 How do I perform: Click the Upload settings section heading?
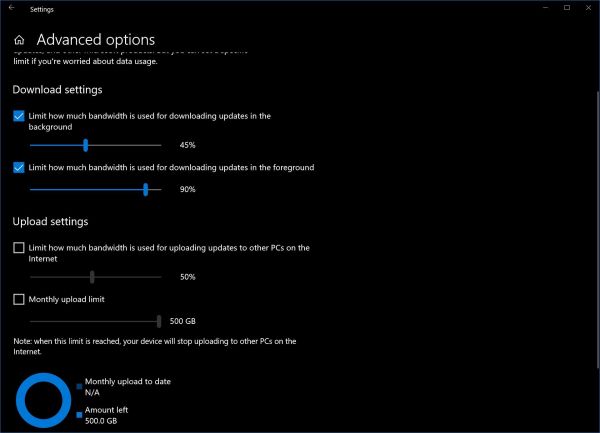pos(50,221)
